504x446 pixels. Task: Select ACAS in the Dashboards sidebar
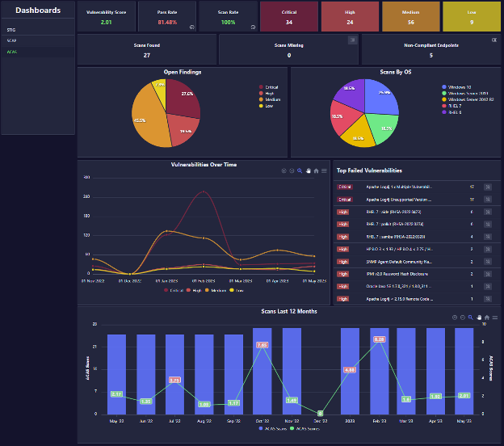pos(11,52)
